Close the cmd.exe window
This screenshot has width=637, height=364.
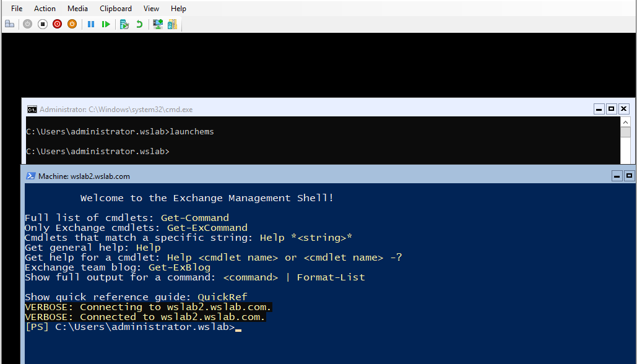coord(623,109)
